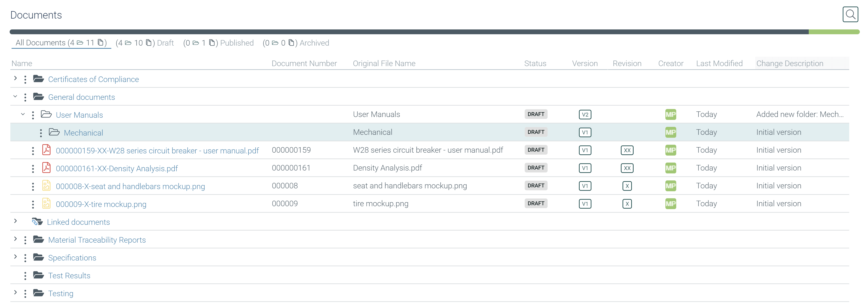Click the User Manuals open-folder icon
This screenshot has height=308, width=868.
pos(46,114)
